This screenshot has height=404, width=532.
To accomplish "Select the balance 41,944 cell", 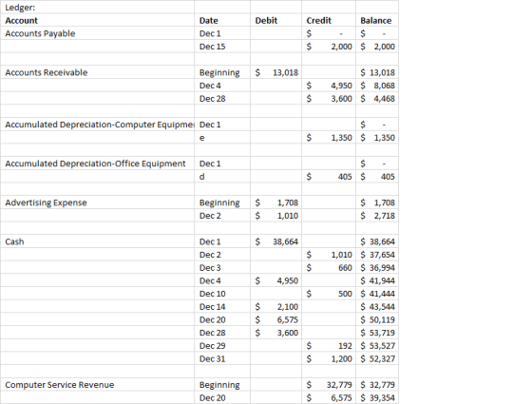I will pos(377,280).
